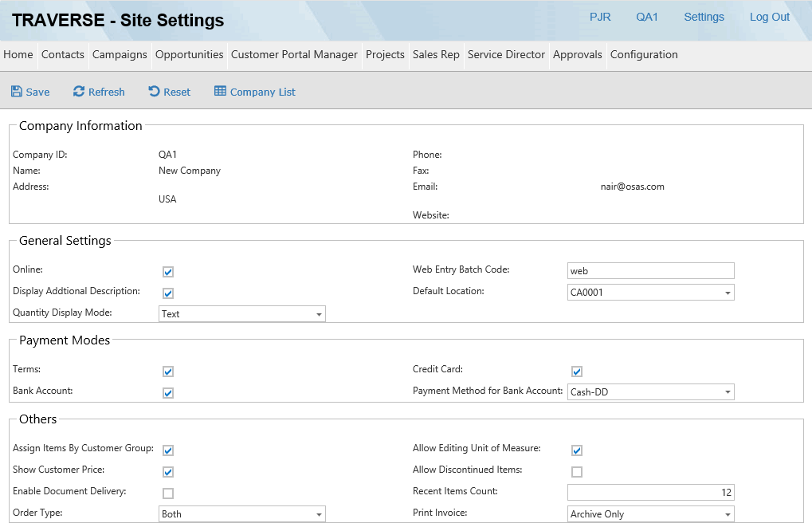Open the Settings link in header
Viewport: 812px width, 527px height.
click(704, 17)
